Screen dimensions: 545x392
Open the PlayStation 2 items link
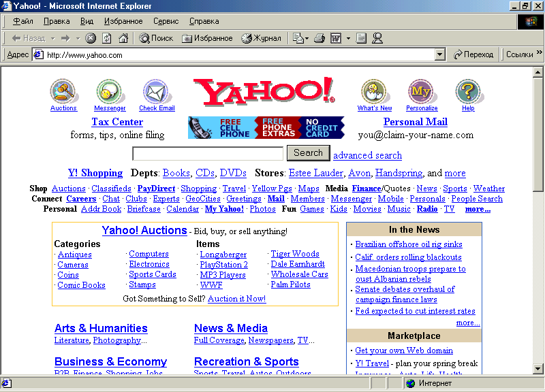223,265
